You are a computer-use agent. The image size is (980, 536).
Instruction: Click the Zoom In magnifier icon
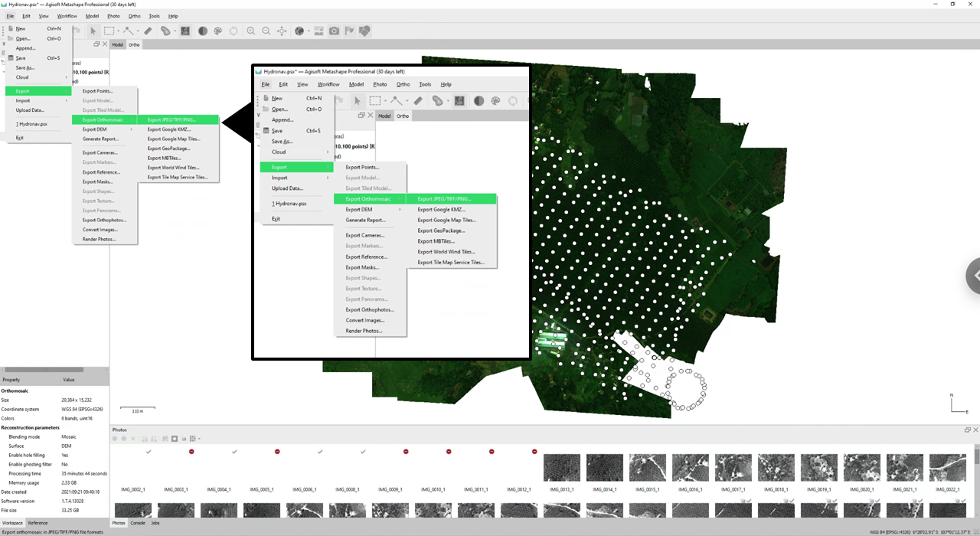251,31
